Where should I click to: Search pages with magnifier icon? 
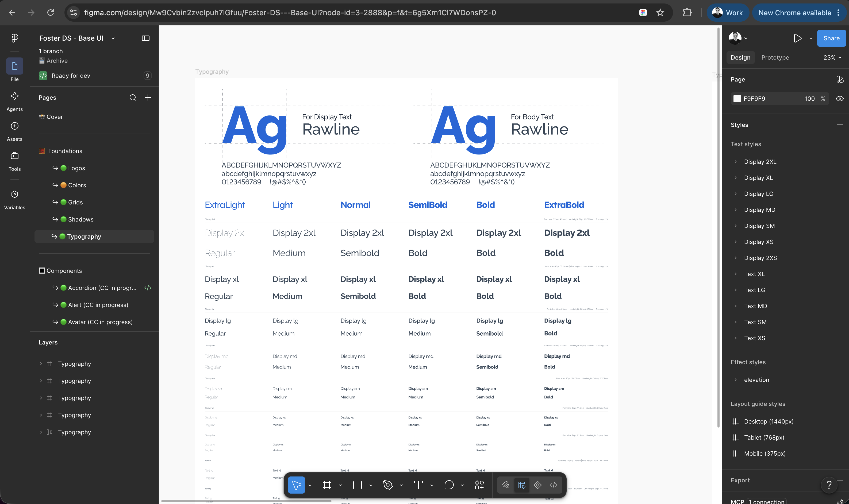(x=133, y=98)
